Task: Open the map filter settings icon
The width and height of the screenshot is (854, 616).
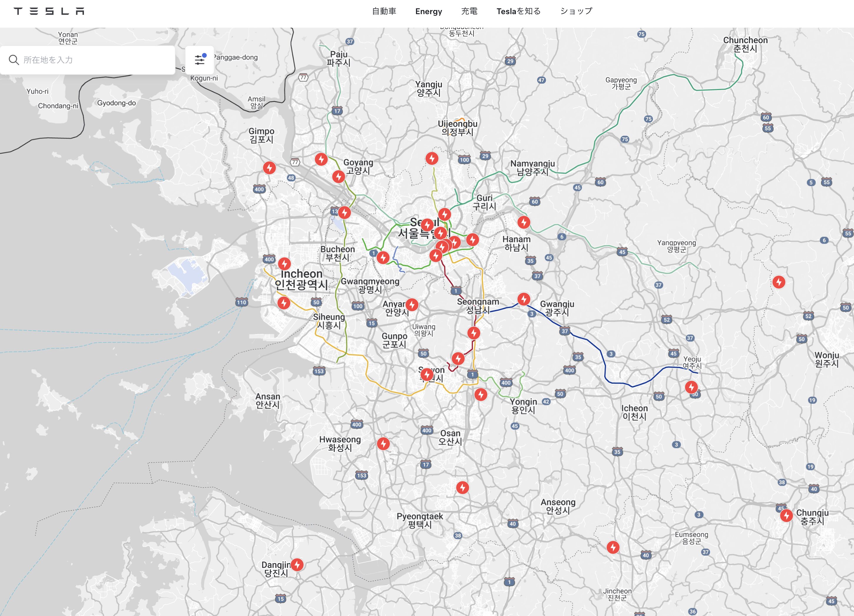Action: (x=200, y=60)
